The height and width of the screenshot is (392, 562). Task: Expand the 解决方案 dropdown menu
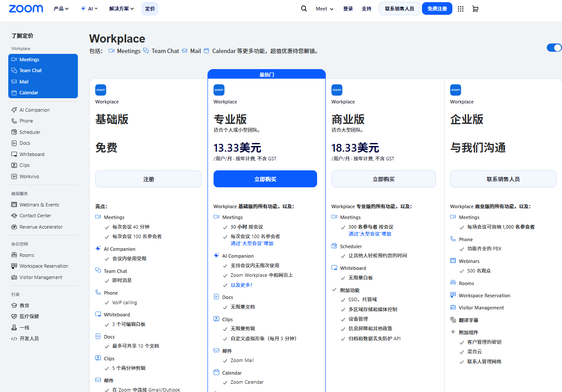pyautogui.click(x=121, y=9)
